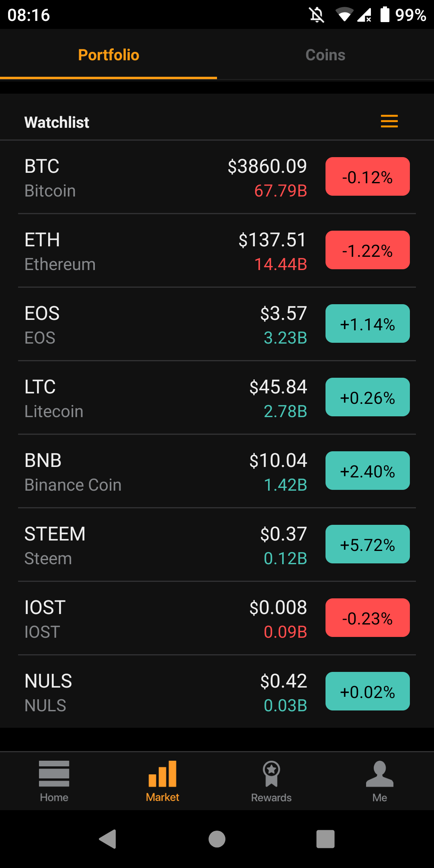The image size is (434, 868).
Task: Tap the ETH -1.22% change badge
Action: coord(367,250)
